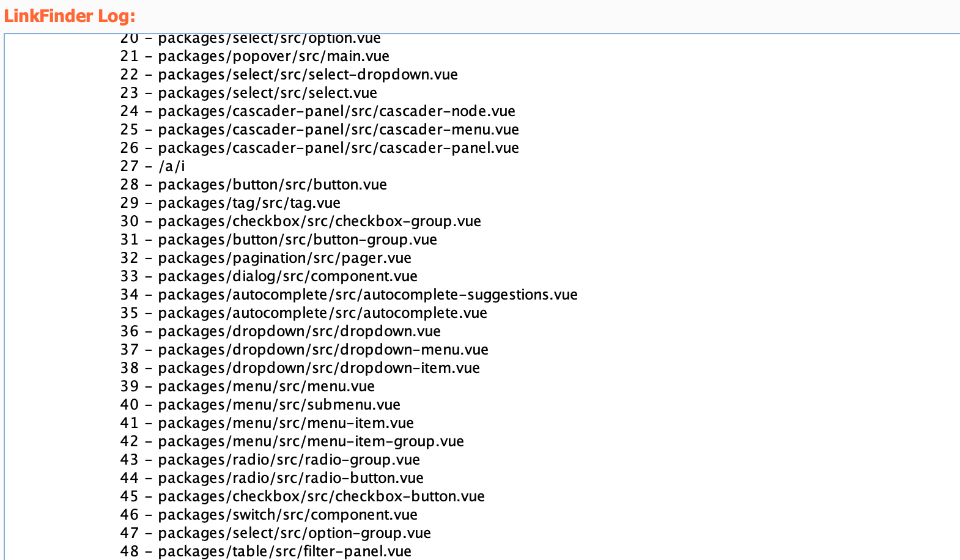Click the cascader-menu.vue log line
The image size is (960, 560).
pyautogui.click(x=338, y=130)
